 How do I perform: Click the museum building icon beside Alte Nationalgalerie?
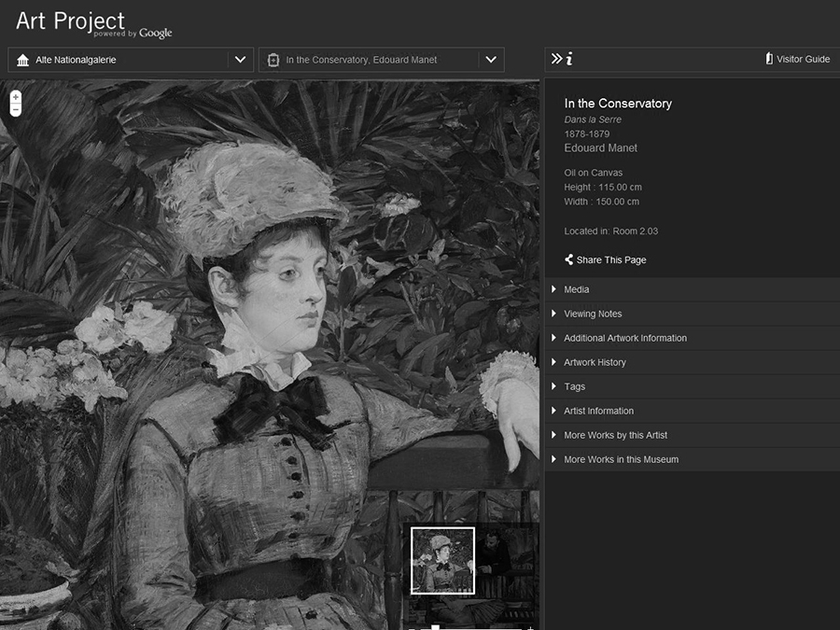pos(22,60)
